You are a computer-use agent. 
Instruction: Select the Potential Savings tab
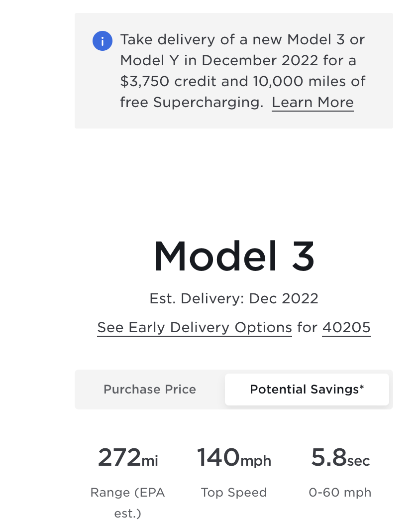[307, 390]
